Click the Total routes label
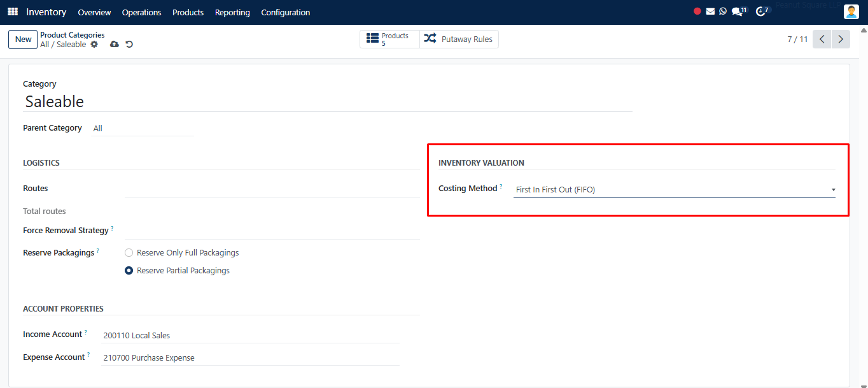 pyautogui.click(x=45, y=211)
